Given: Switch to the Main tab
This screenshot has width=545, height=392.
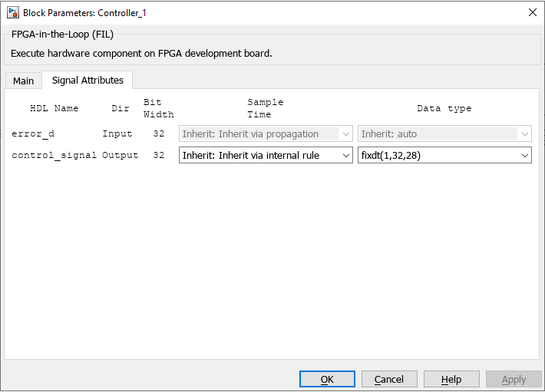Looking at the screenshot, I should click(x=23, y=81).
